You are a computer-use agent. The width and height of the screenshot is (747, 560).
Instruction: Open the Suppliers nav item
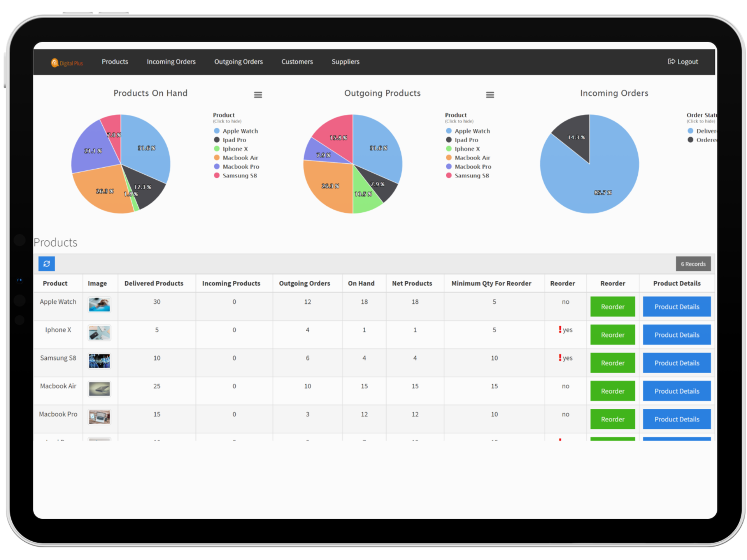345,61
